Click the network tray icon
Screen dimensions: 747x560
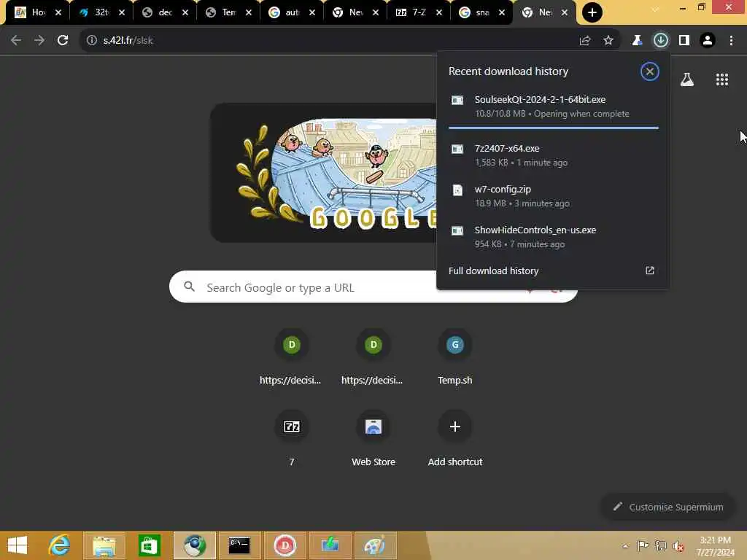coord(660,545)
